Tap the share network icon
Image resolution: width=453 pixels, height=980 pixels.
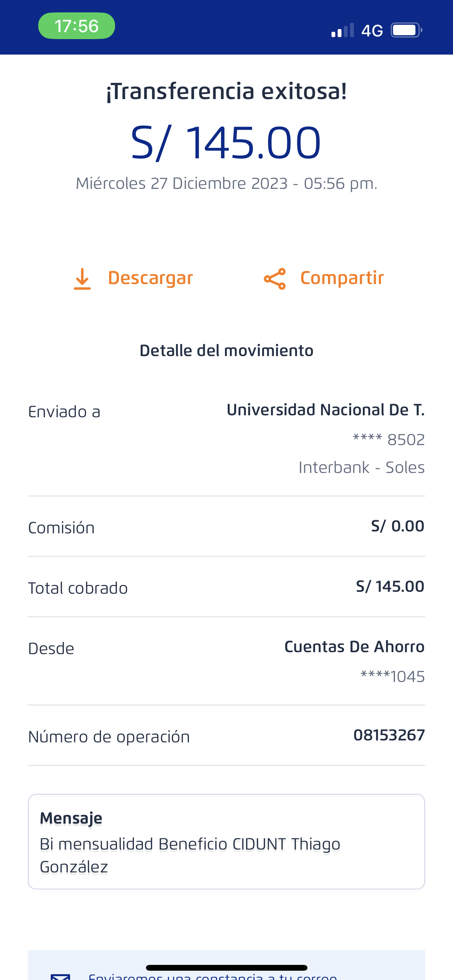275,279
